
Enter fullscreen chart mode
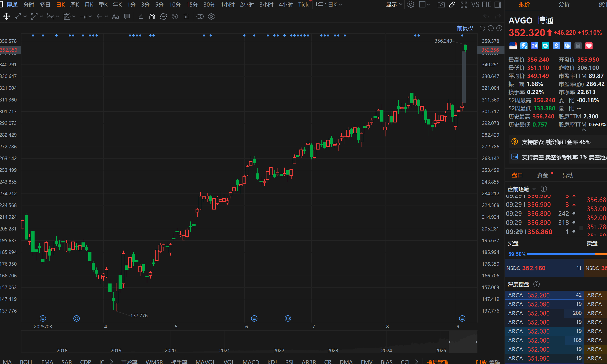point(464,5)
